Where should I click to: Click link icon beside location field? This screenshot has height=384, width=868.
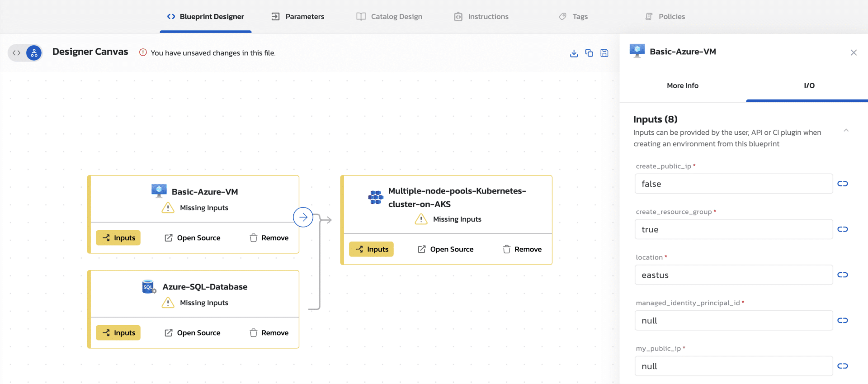pos(842,275)
